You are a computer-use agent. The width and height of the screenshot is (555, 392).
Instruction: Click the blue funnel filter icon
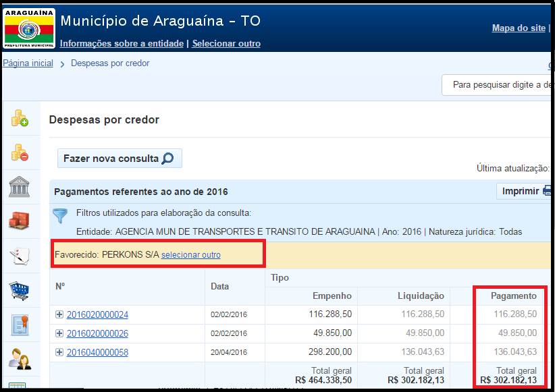(61, 216)
